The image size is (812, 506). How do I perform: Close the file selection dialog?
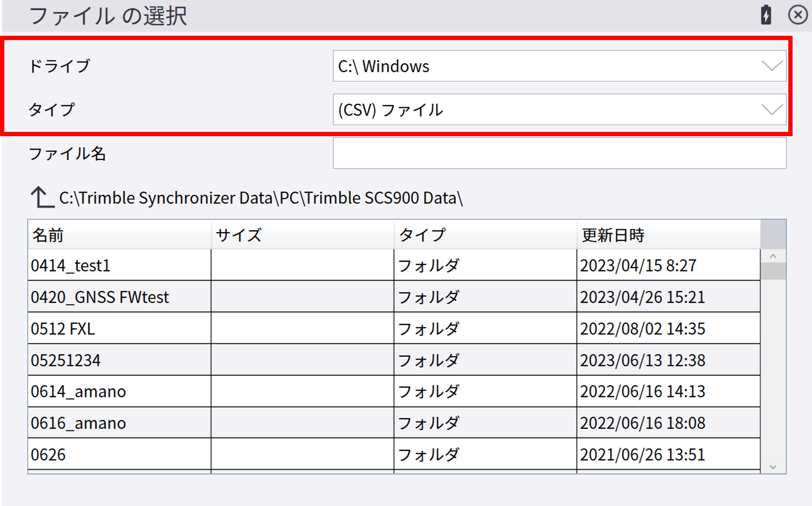[x=798, y=15]
